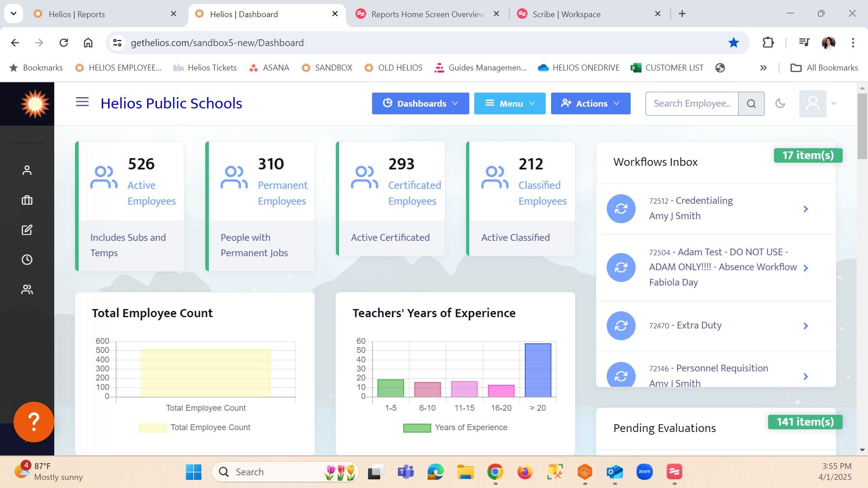Open the hamburger sidebar menu icon

tap(82, 103)
